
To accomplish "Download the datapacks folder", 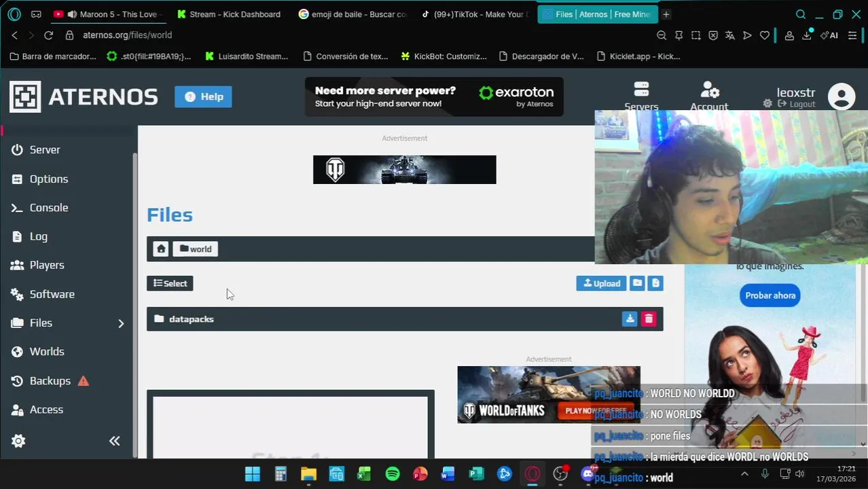I will pos(630,319).
